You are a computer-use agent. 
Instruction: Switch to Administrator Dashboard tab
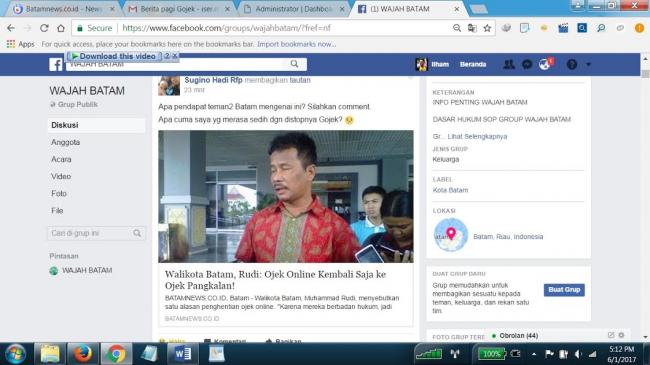click(293, 9)
